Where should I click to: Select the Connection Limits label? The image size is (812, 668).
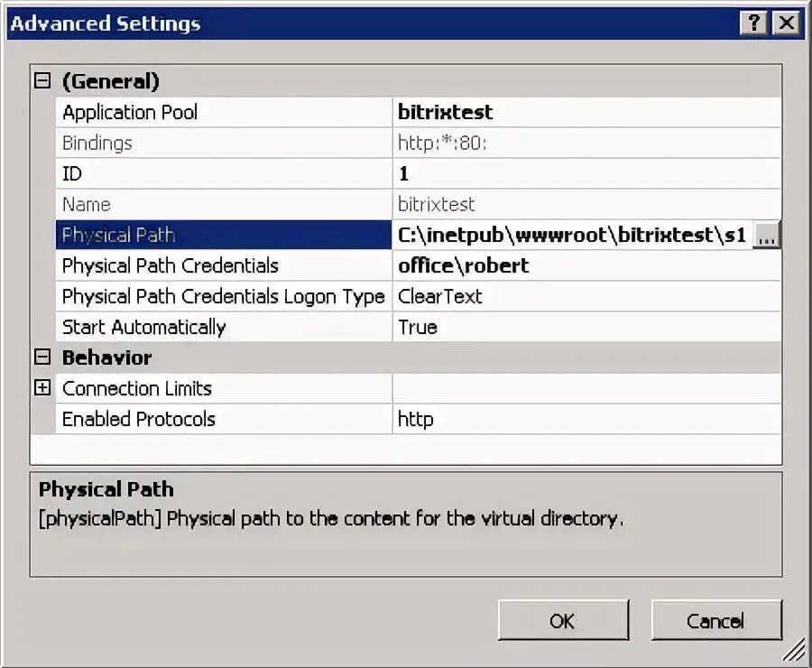[x=137, y=389]
